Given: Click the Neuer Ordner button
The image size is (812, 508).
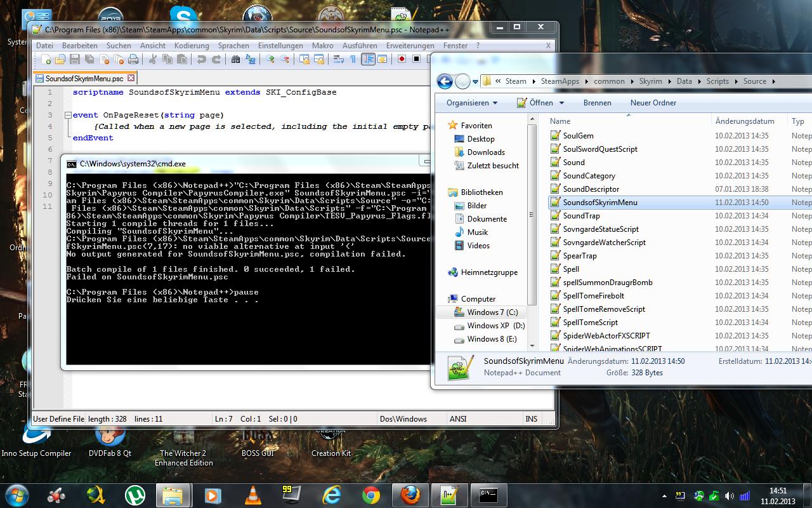Looking at the screenshot, I should click(653, 103).
